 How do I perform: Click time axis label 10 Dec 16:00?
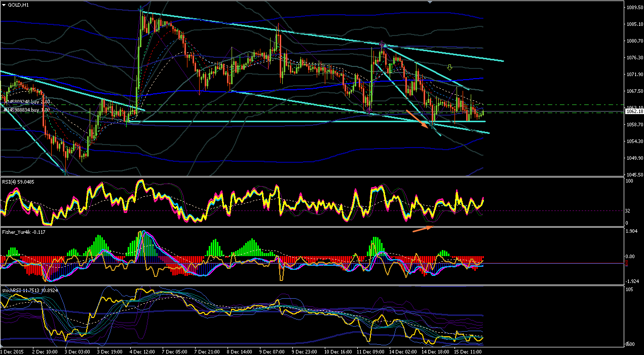[339, 351]
